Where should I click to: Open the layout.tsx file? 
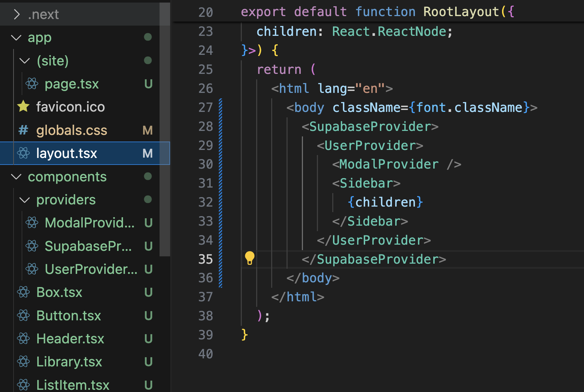click(67, 153)
